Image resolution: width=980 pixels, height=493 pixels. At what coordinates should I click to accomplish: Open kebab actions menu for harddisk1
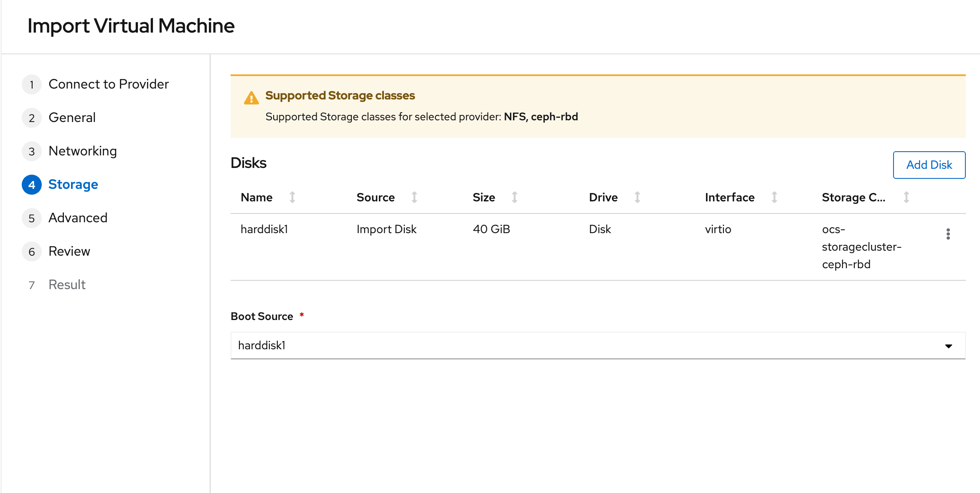[x=948, y=234]
